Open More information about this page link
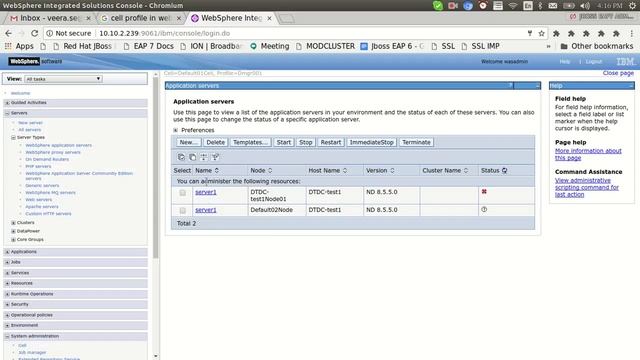640x360 pixels. coord(588,154)
